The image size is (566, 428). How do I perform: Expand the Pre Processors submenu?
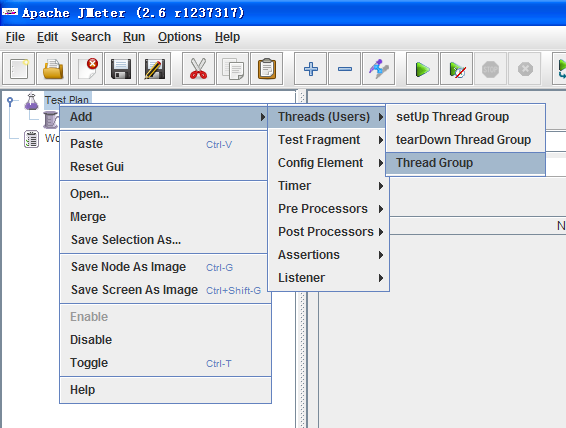327,209
